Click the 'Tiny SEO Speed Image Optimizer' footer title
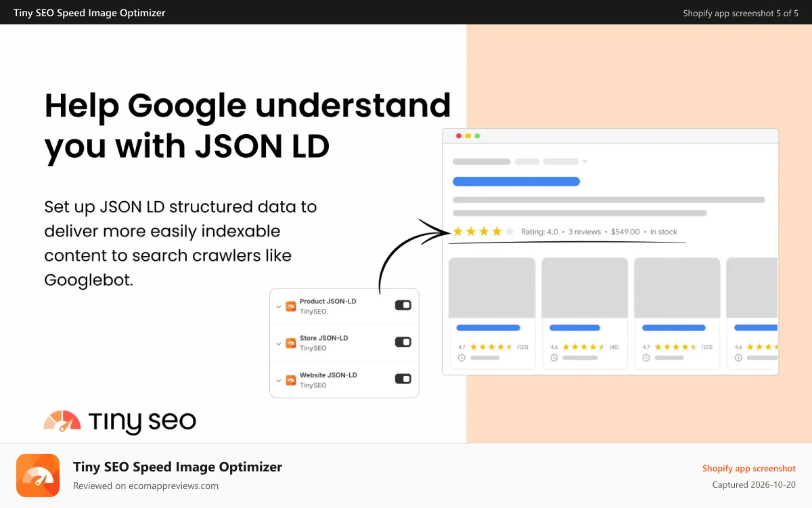Screen dimensions: 812x508 click(178, 467)
